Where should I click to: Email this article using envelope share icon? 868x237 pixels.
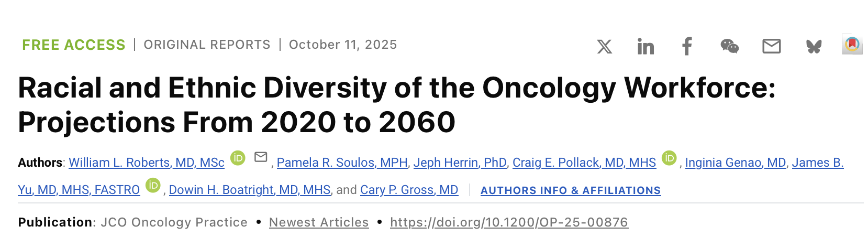[x=771, y=47]
